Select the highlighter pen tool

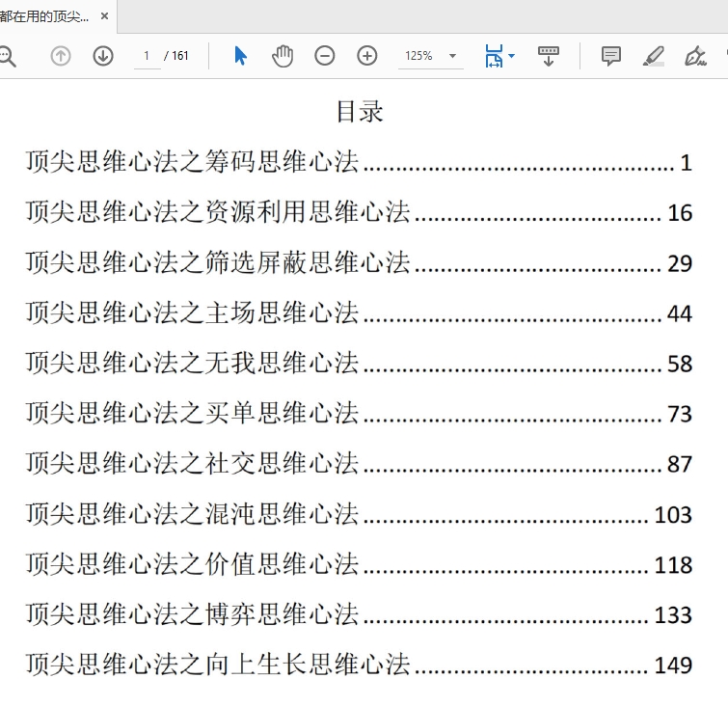[654, 56]
